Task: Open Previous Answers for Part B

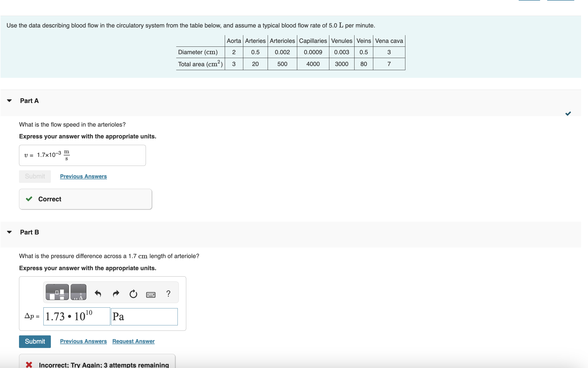Action: coord(83,341)
